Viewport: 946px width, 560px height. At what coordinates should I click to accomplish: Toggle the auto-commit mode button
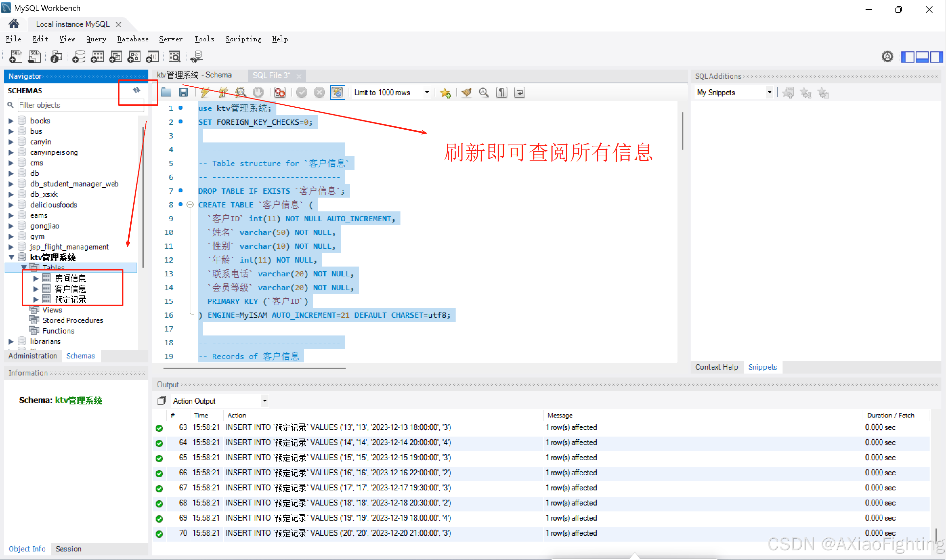[337, 93]
